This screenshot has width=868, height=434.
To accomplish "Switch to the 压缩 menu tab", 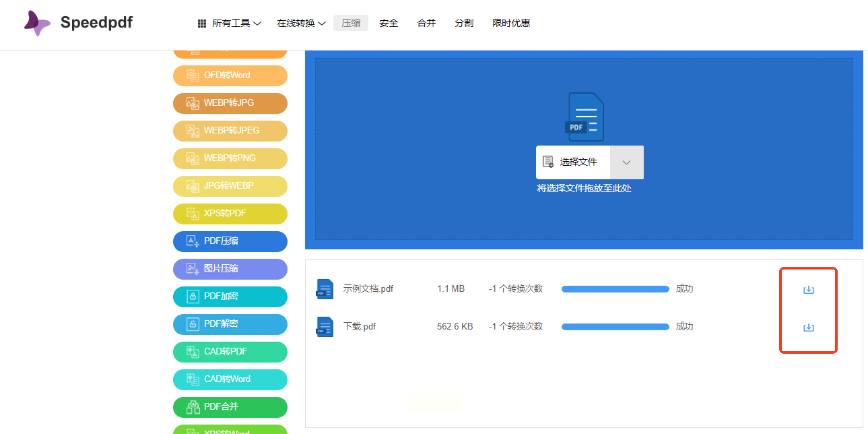I will point(351,23).
